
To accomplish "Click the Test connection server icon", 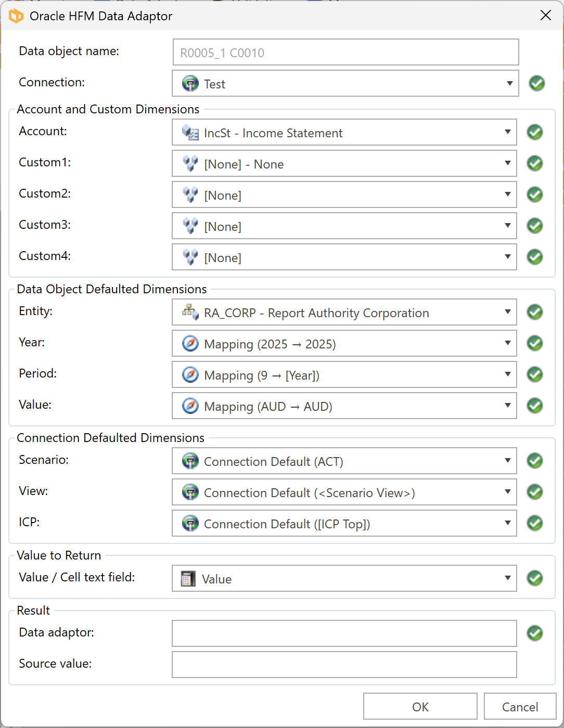I will coord(190,84).
